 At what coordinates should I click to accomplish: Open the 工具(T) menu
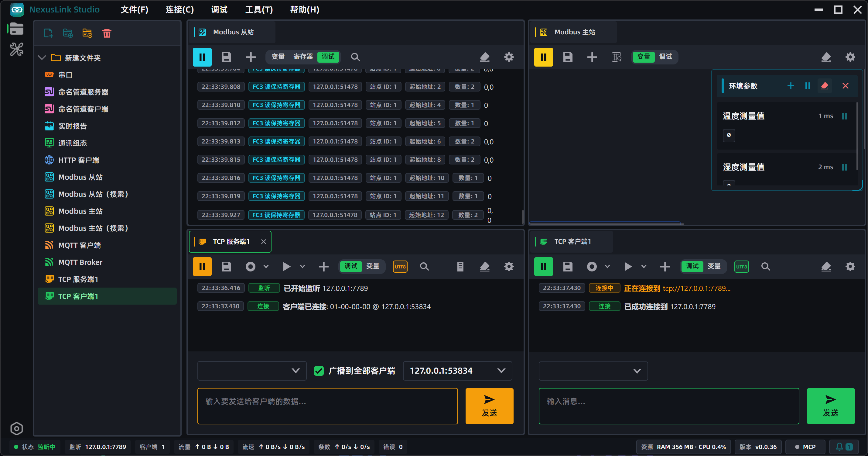point(259,9)
